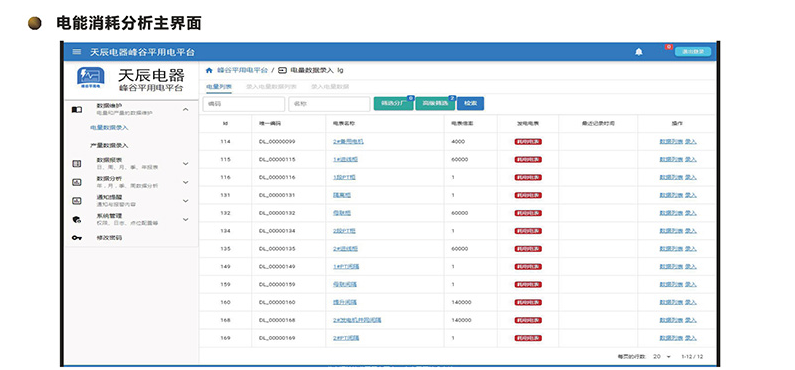Expand the 系统管理 section chevron
This screenshot has width=795, height=370.
(186, 219)
